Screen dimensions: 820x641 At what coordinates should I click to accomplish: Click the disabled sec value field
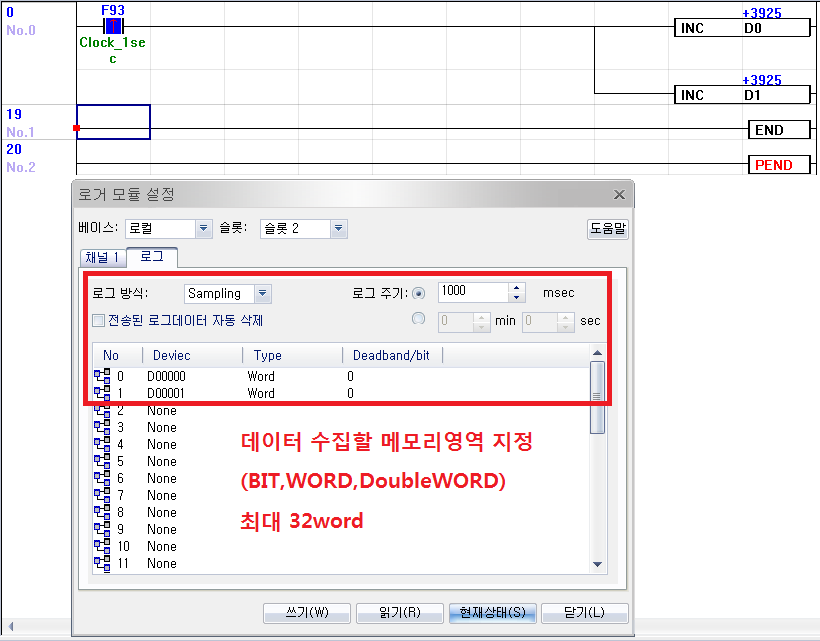point(540,322)
